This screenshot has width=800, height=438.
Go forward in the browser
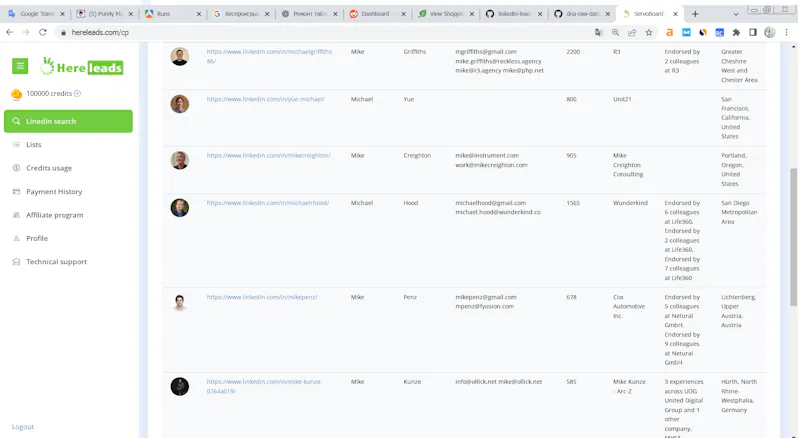pos(26,32)
